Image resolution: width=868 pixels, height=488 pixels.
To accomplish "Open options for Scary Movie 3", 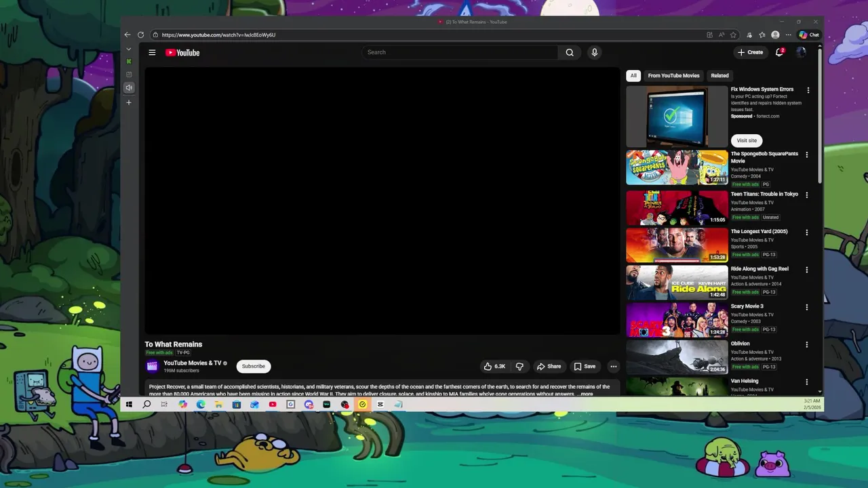I will 807,307.
